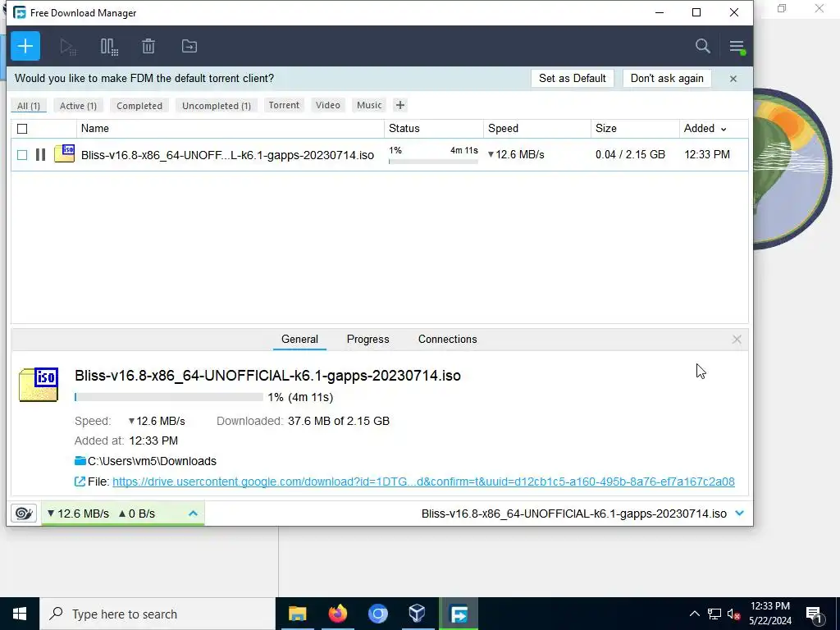Open Firefox from taskbar

click(x=337, y=614)
